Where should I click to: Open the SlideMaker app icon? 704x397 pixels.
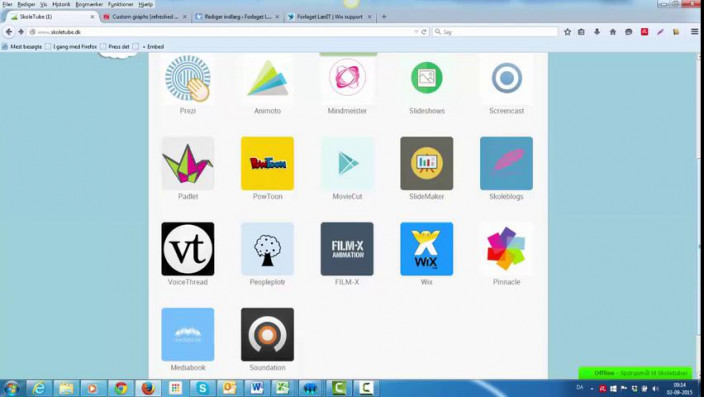tap(427, 163)
